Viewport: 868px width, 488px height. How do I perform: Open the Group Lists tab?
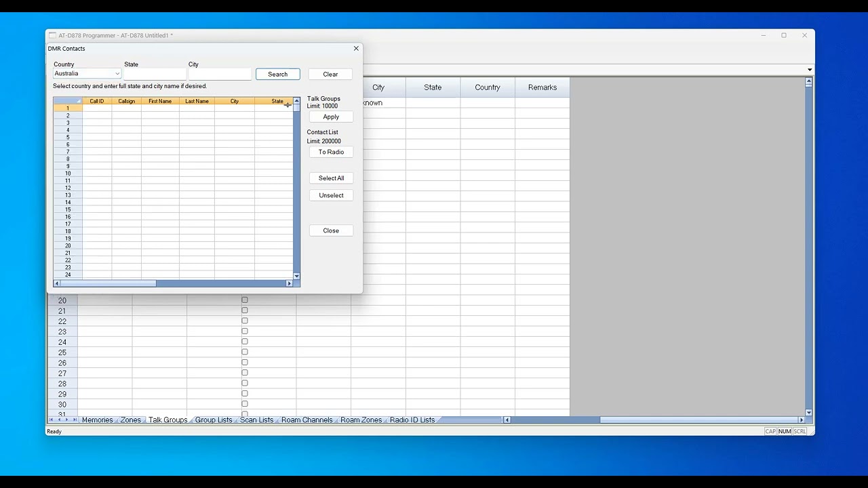tap(214, 420)
